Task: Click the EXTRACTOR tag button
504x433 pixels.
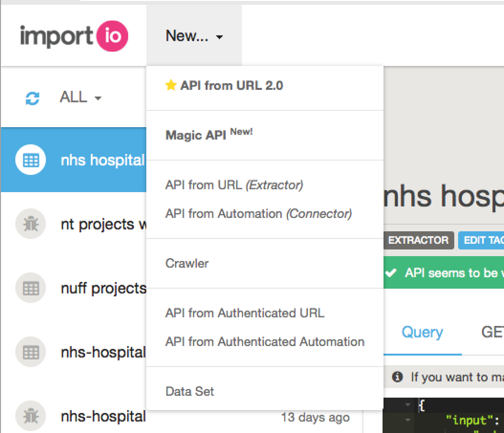Action: click(418, 240)
